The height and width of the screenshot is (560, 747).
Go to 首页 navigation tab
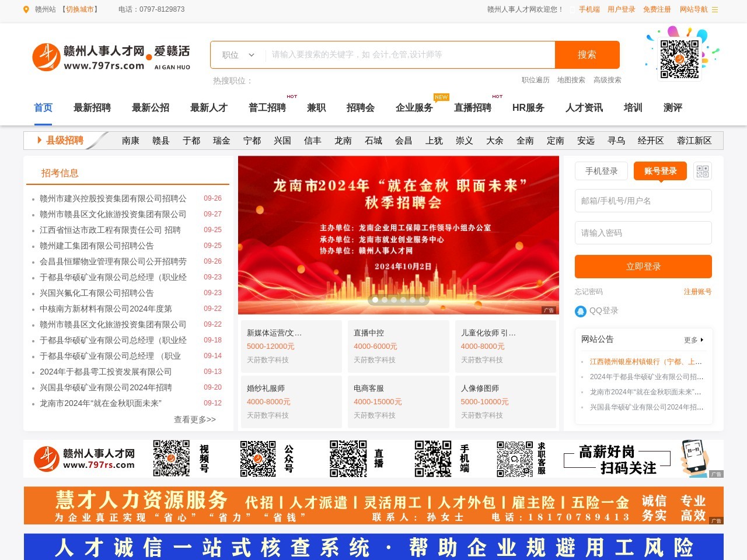tap(43, 107)
